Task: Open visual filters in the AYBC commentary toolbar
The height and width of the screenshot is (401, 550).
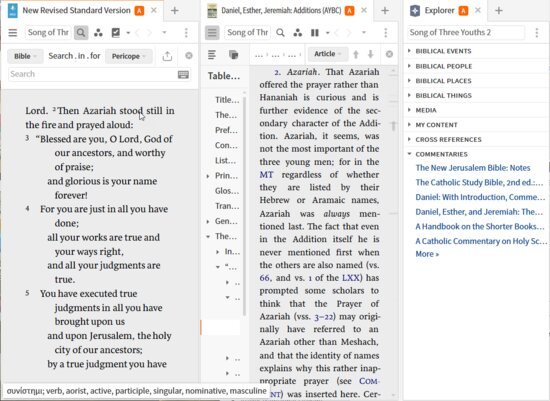Action: [x=298, y=33]
